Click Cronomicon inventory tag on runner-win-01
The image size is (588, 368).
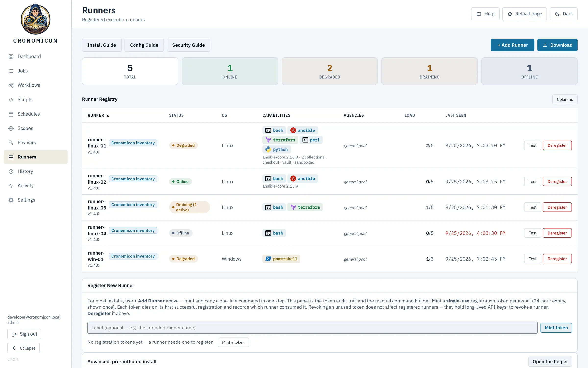tap(133, 256)
